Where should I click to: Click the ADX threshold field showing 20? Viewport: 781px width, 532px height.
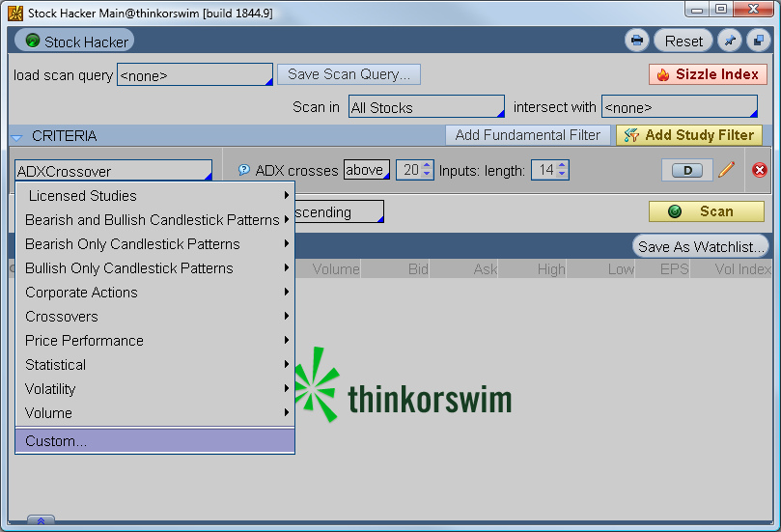pos(409,170)
